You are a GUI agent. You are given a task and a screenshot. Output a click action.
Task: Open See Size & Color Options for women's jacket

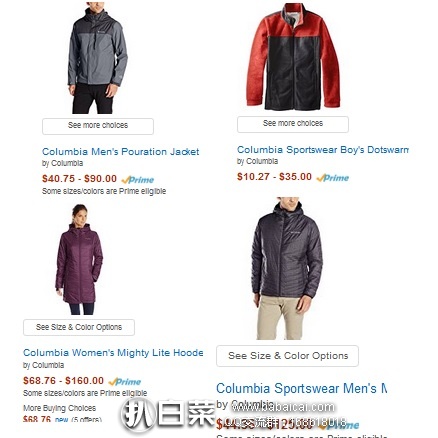pyautogui.click(x=79, y=327)
